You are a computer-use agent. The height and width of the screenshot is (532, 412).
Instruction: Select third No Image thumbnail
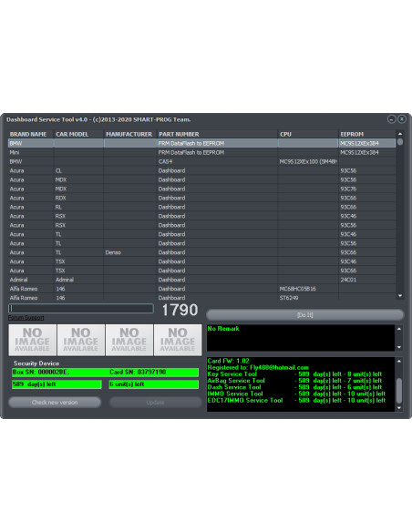coord(129,340)
